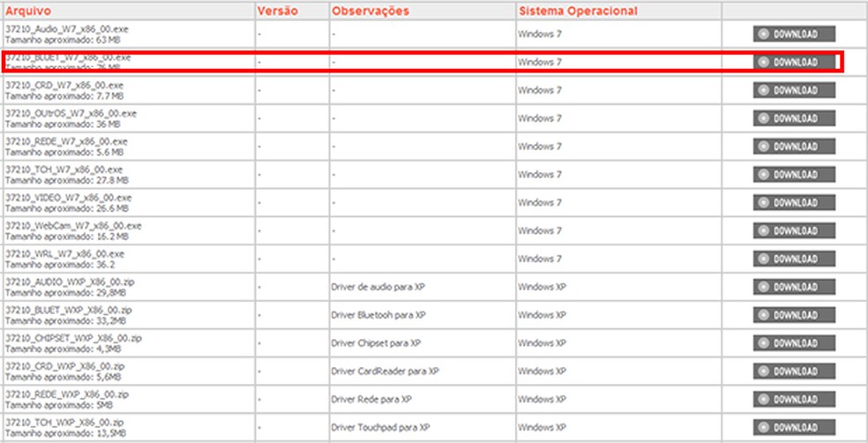Select file name 37210_WebCam_W7_x86_00.exe
The height and width of the screenshot is (443, 868).
click(x=73, y=226)
